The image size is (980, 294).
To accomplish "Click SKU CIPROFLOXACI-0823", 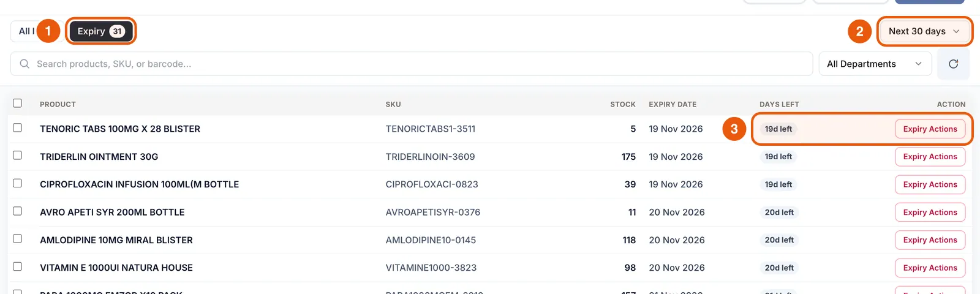I will 432,184.
